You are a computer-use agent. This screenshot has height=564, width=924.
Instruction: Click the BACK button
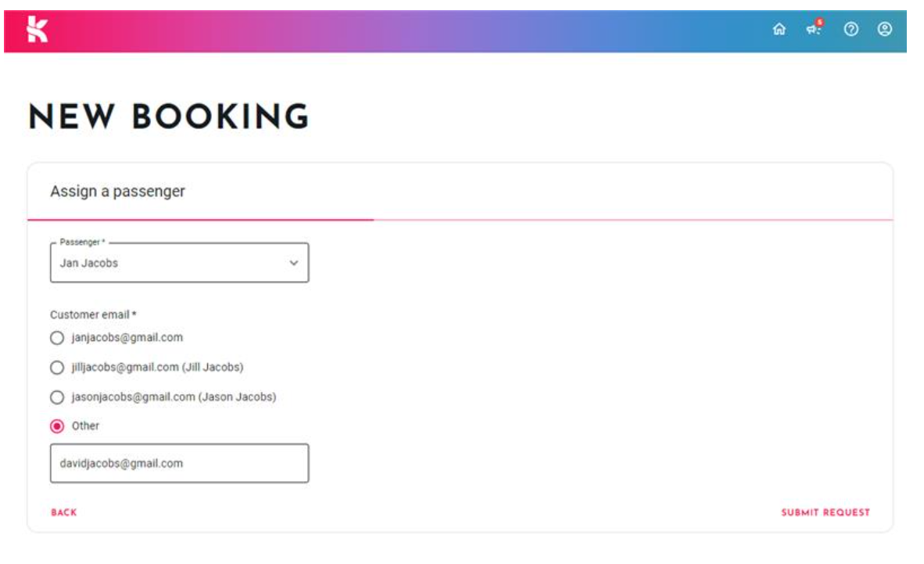[x=63, y=512]
